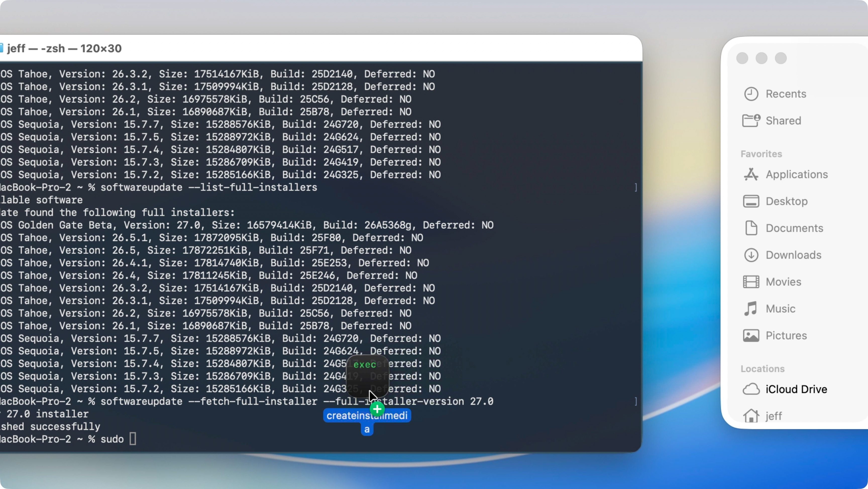Click the Pictures photo icon

[x=751, y=335]
